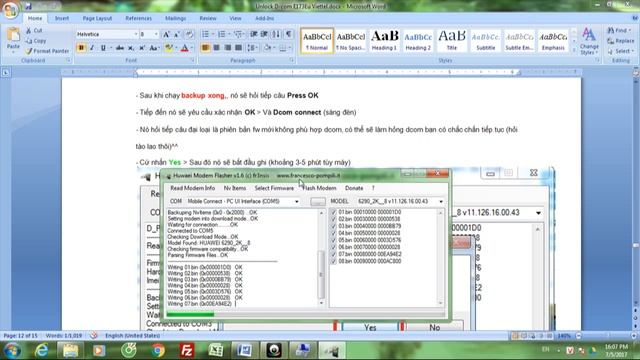Open FileZilla from the taskbar

pyautogui.click(x=187, y=350)
